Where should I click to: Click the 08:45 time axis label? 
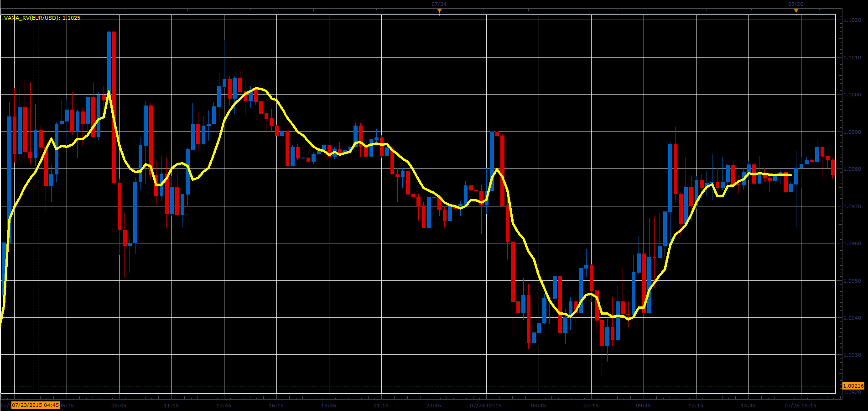tap(119, 406)
